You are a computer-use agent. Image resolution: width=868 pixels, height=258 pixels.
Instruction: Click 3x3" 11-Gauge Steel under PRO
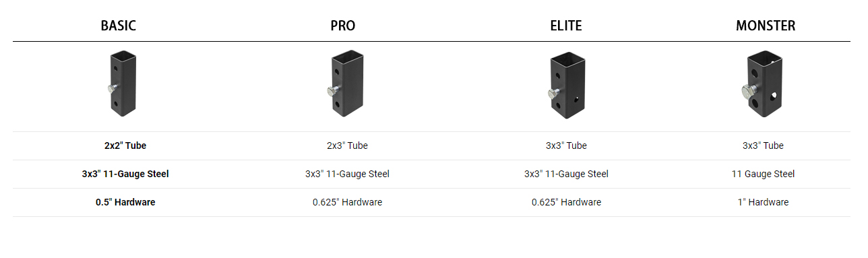click(347, 174)
